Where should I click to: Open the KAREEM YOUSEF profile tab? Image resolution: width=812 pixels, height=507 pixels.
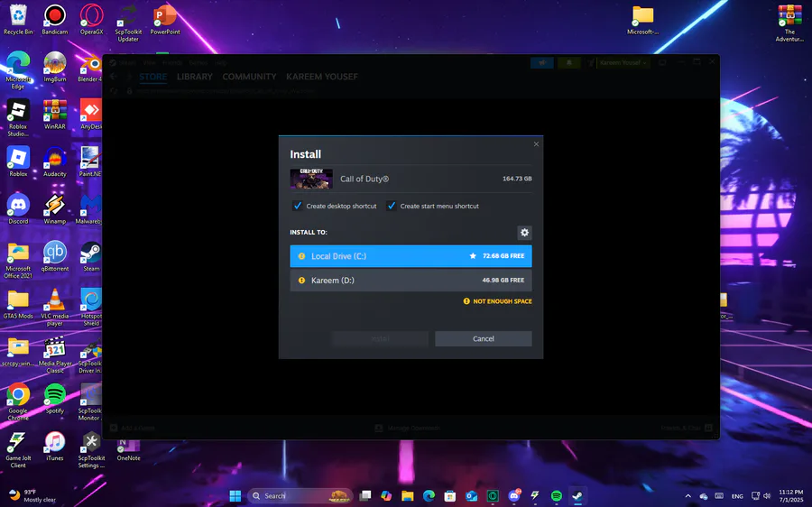[x=322, y=77]
